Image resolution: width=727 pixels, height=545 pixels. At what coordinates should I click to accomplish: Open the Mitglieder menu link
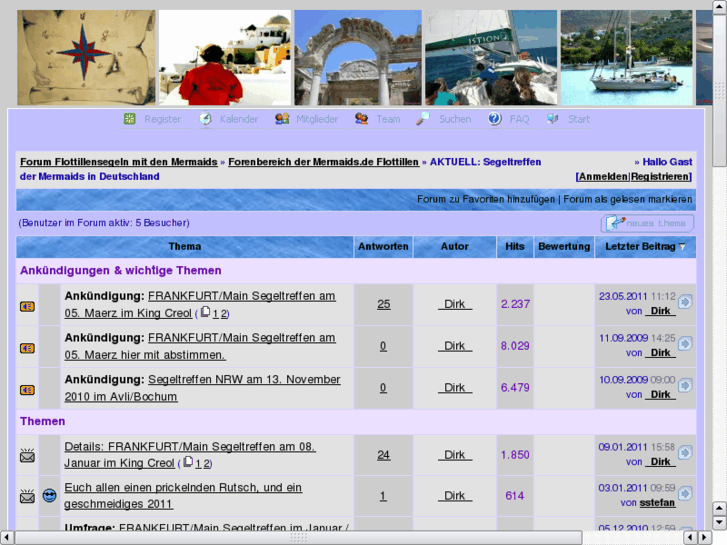point(317,119)
